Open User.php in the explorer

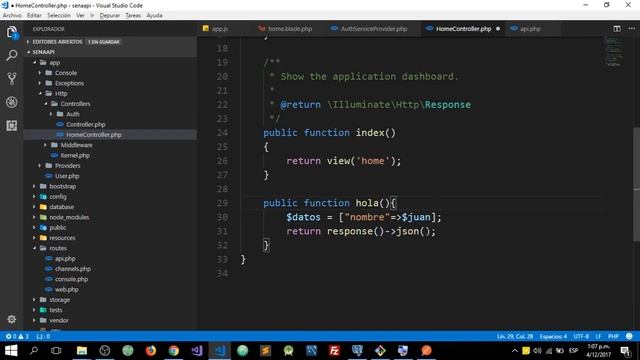pos(67,176)
